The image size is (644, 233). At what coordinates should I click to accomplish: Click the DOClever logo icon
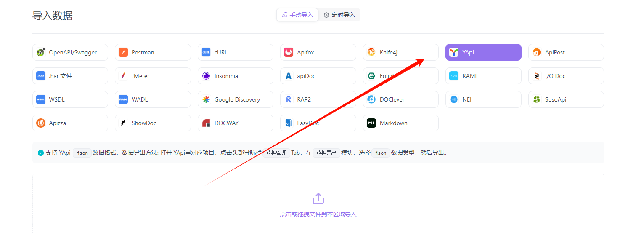coord(371,99)
